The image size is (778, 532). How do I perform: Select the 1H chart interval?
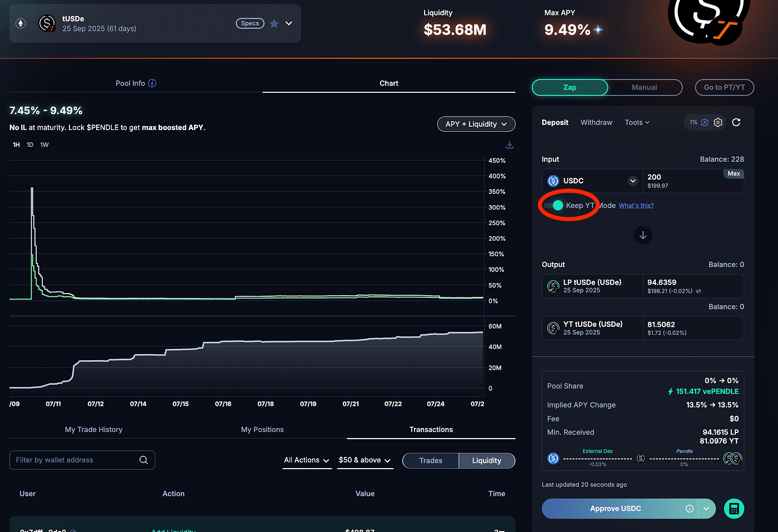pos(16,145)
